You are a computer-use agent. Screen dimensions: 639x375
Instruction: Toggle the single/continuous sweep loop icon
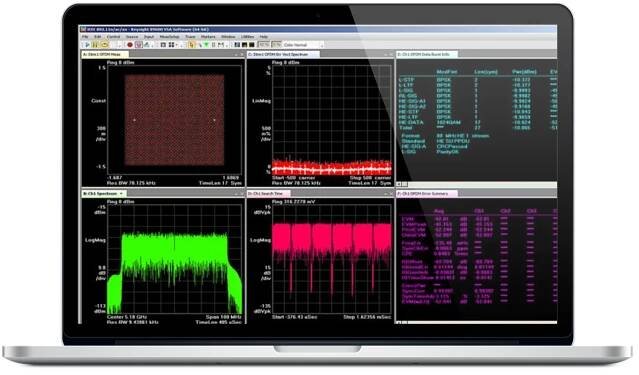[104, 45]
